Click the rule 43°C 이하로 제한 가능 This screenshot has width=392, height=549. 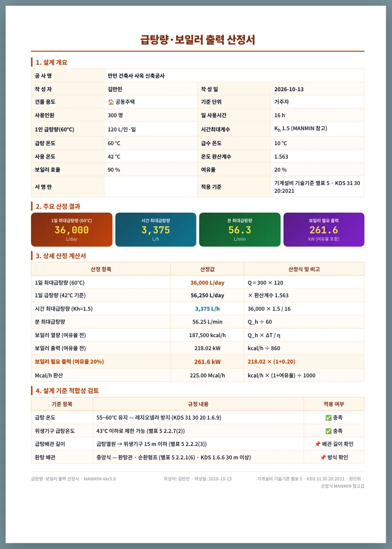click(140, 431)
